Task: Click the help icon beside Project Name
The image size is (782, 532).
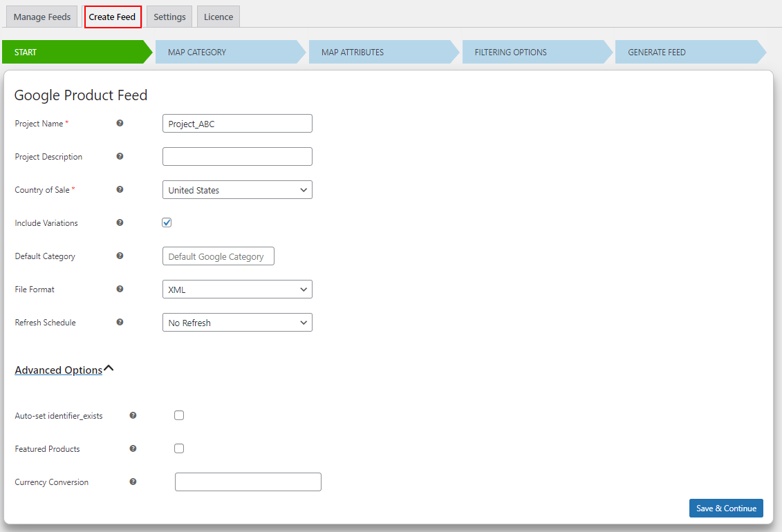Action: click(120, 123)
